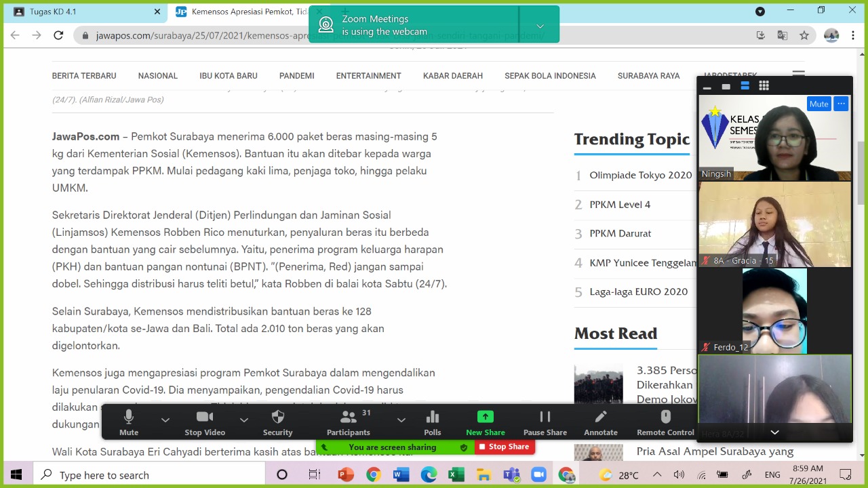Open the Polls panel
The image size is (868, 488).
[432, 423]
